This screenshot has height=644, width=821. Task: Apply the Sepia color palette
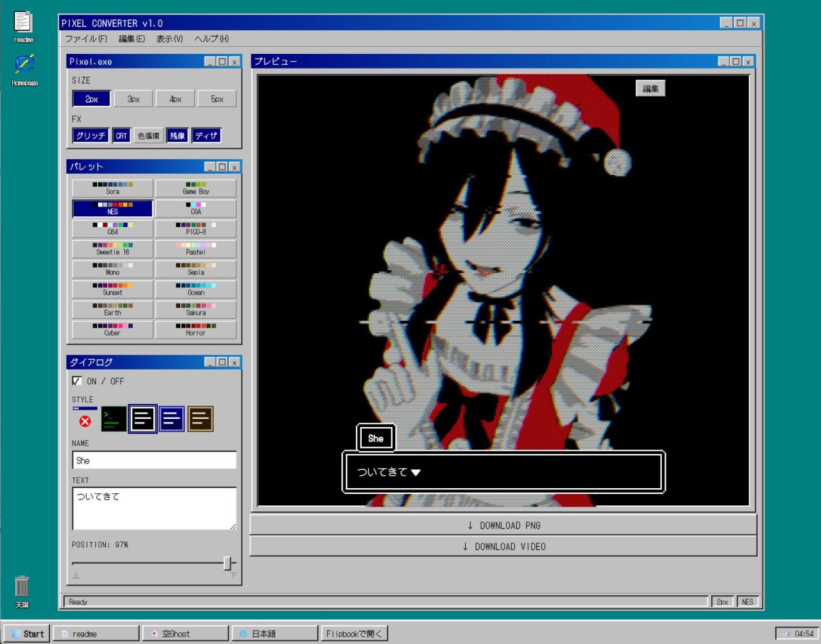coord(196,269)
